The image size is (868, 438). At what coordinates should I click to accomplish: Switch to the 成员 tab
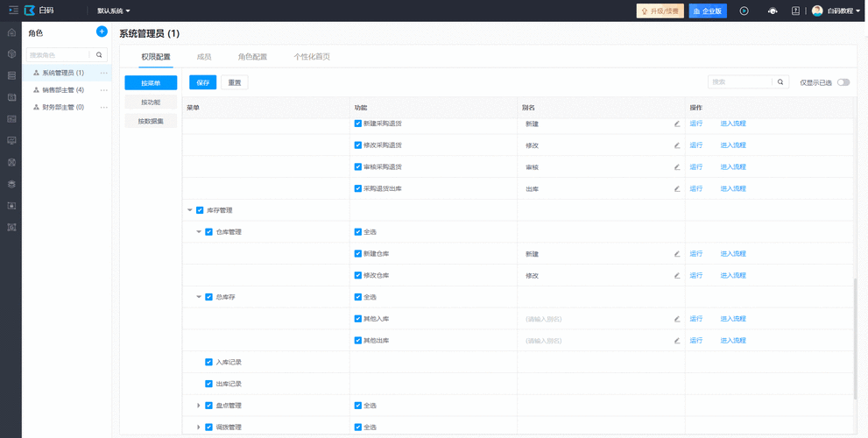pyautogui.click(x=204, y=57)
